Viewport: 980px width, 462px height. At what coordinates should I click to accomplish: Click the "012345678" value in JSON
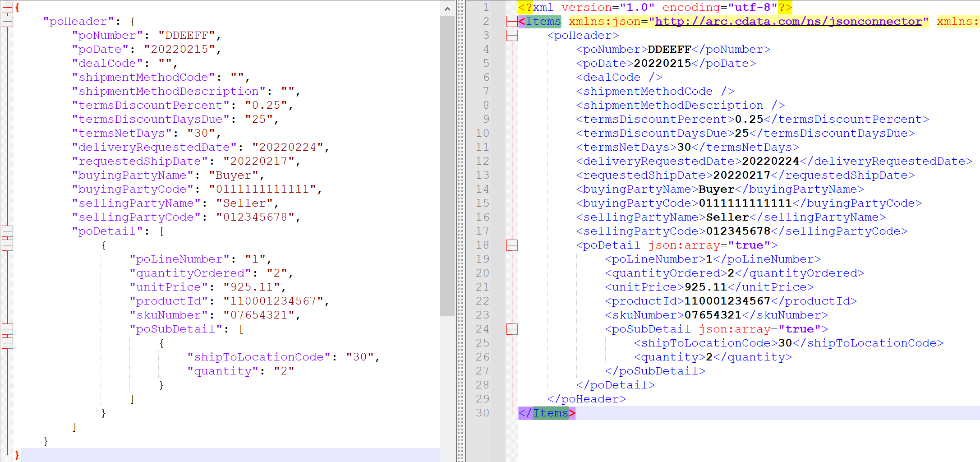(x=255, y=217)
